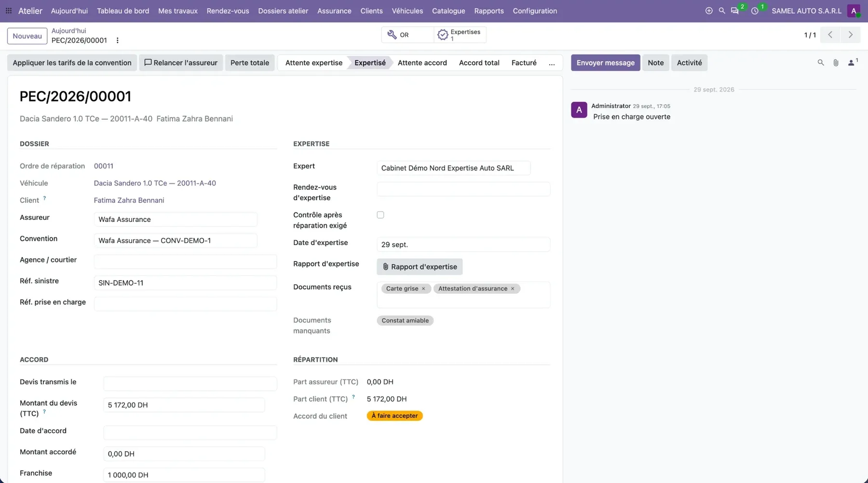This screenshot has width=868, height=483.
Task: Click the Montant du devis field
Action: 184,405
